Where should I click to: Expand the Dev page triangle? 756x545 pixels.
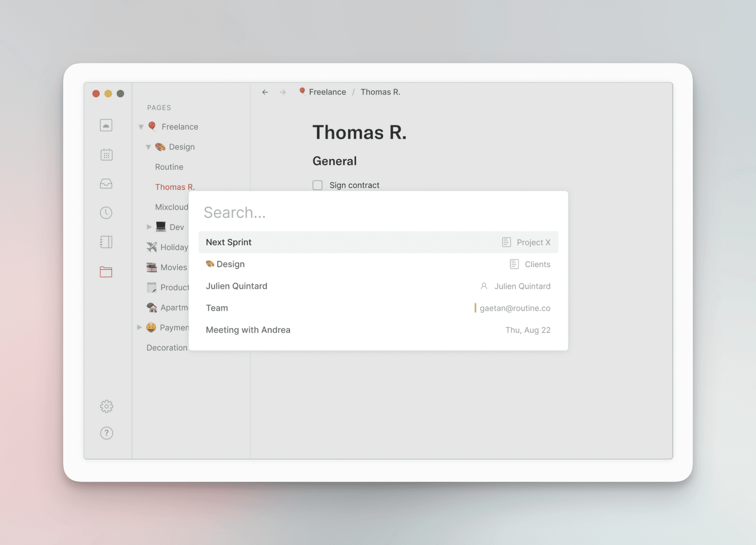[149, 227]
